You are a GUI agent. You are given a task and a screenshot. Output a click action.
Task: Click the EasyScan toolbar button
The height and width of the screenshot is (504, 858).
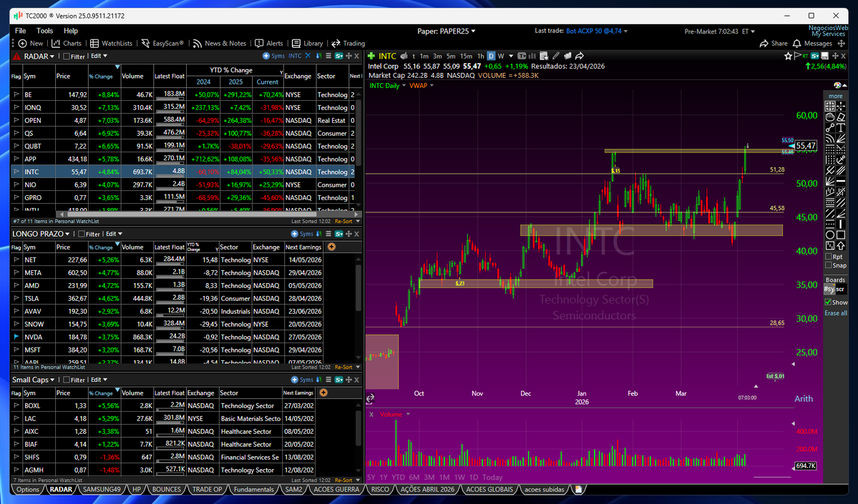(x=162, y=43)
